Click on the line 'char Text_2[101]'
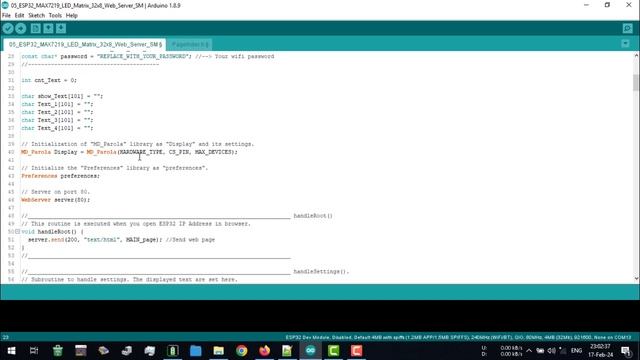The image size is (640, 360). (x=57, y=112)
